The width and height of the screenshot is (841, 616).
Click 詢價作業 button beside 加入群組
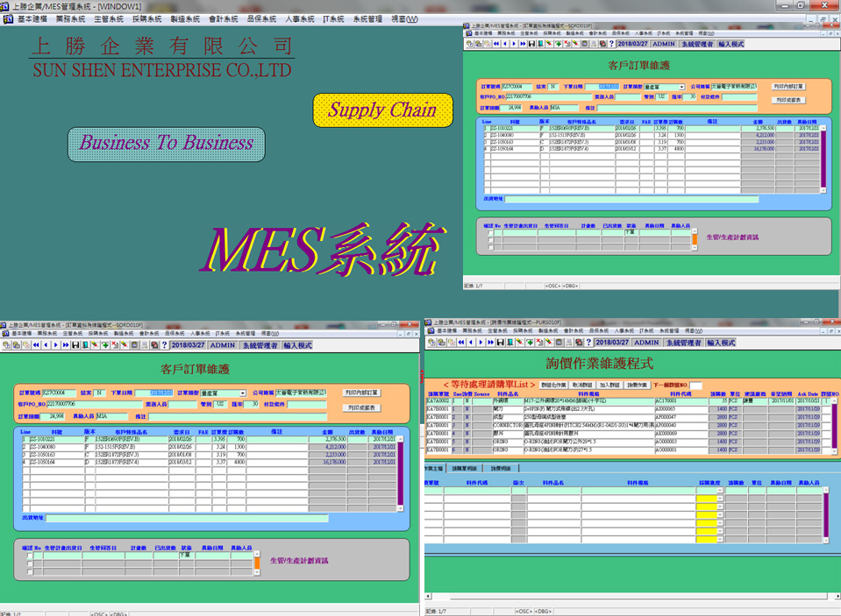(x=637, y=385)
